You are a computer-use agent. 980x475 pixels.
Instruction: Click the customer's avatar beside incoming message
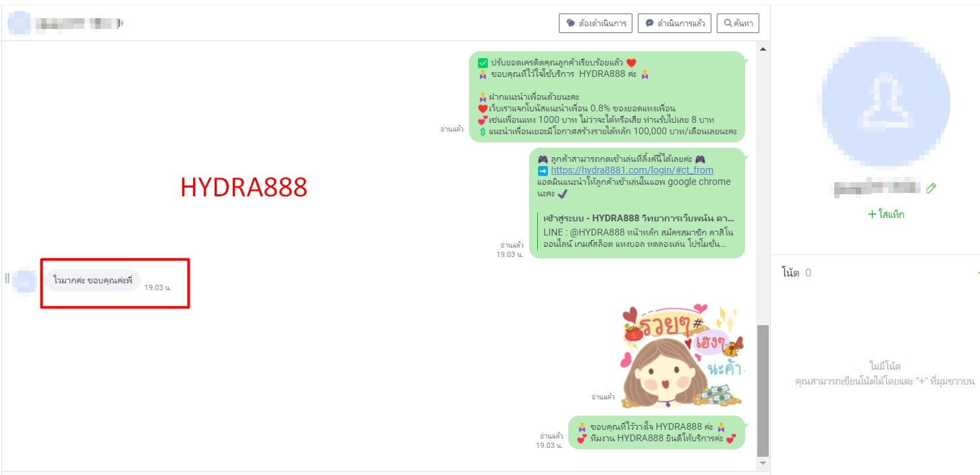point(25,281)
